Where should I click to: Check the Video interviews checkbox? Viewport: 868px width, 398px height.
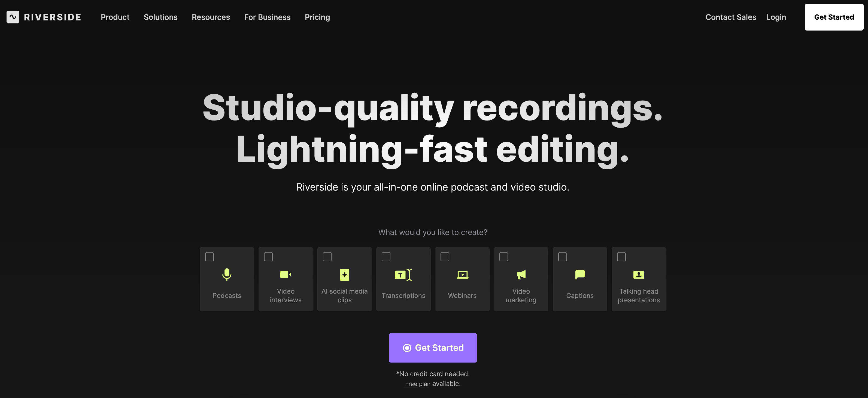pos(268,257)
